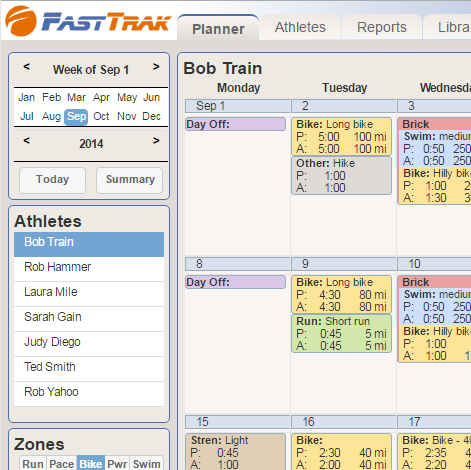Open the Reports tab
The width and height of the screenshot is (471, 470).
click(x=382, y=27)
